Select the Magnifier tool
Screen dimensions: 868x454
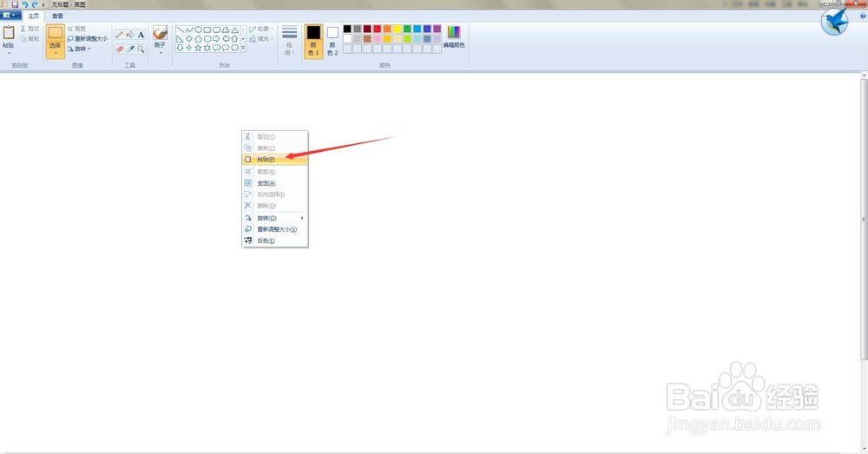[141, 49]
